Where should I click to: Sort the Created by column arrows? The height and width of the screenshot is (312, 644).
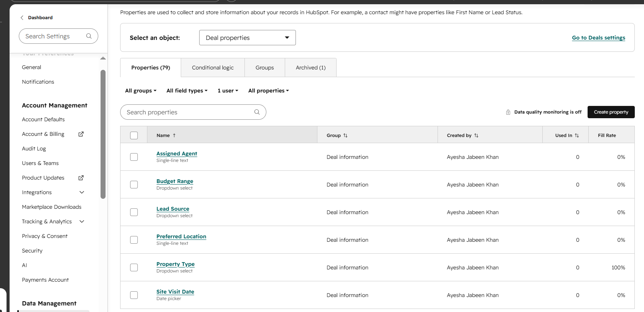pos(476,135)
